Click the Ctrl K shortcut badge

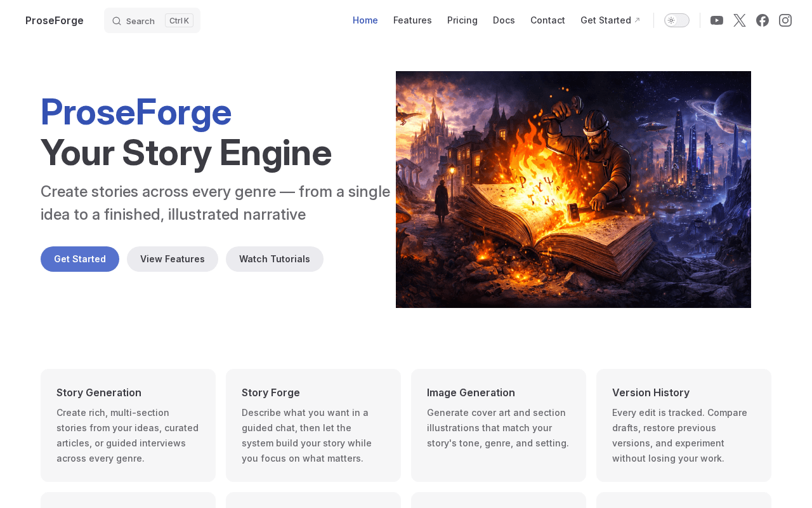click(179, 20)
